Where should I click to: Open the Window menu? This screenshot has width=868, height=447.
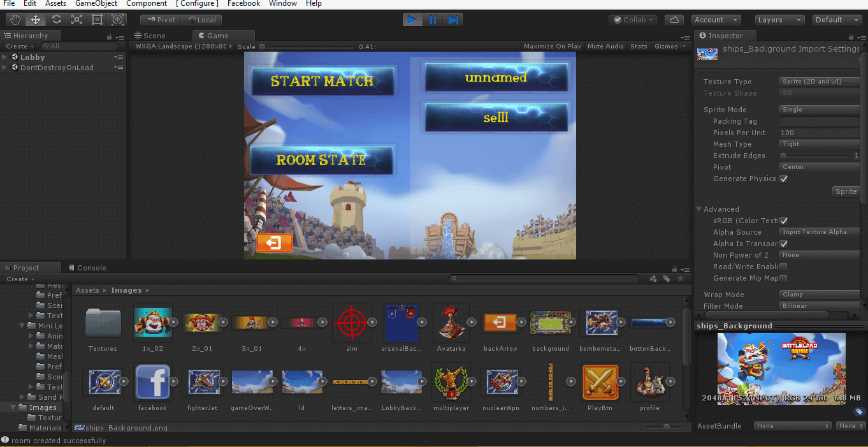(283, 4)
